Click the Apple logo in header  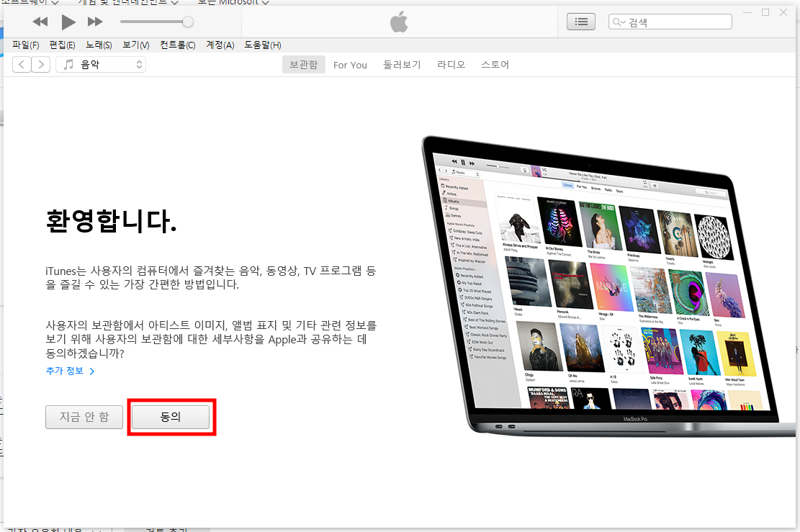coord(399,22)
